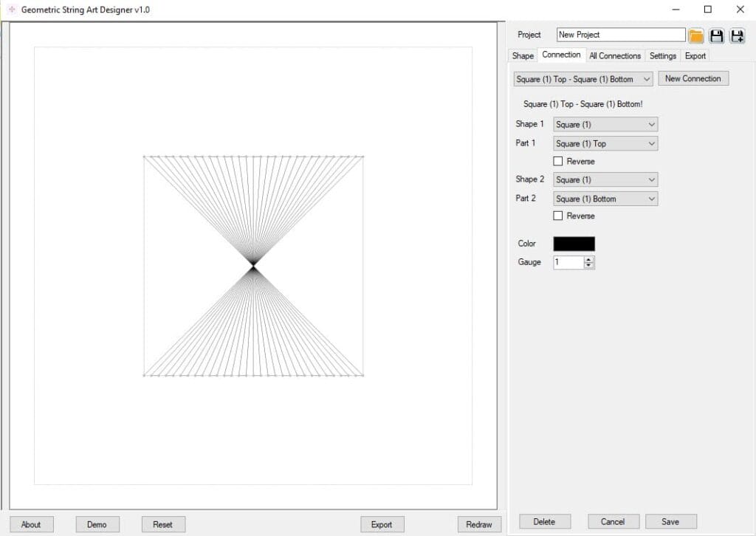Enable Reverse checkbox under Part 1
756x536 pixels.
[x=558, y=161]
